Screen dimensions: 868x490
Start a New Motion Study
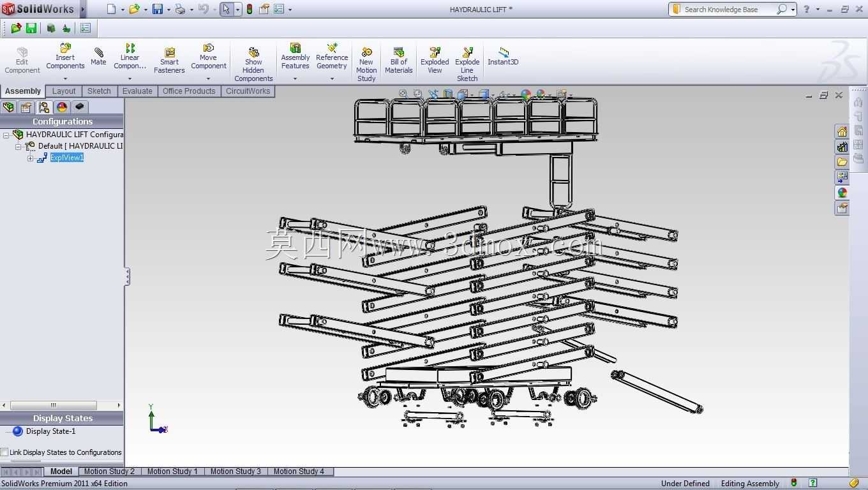click(366, 64)
